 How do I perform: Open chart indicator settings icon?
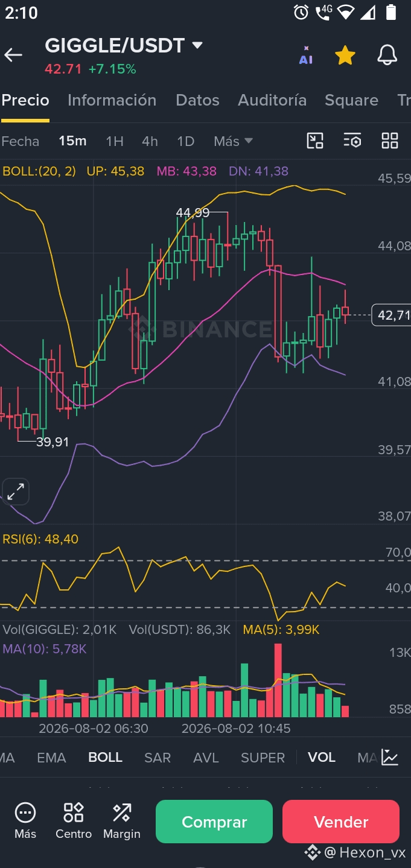[352, 141]
